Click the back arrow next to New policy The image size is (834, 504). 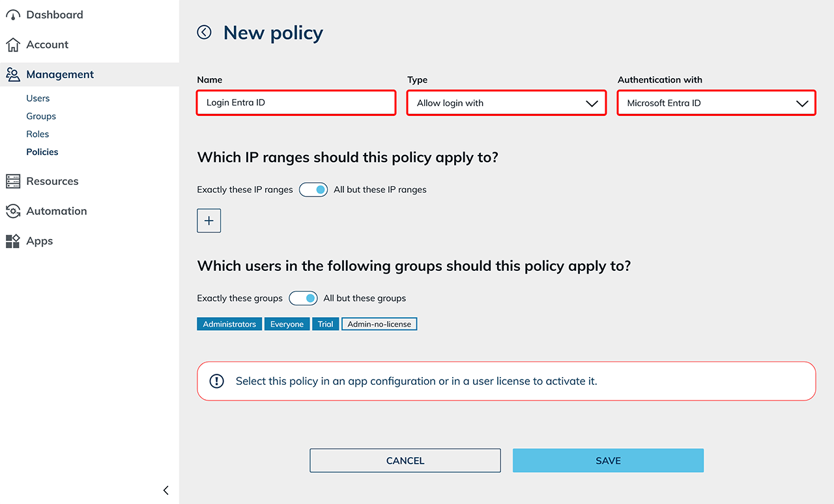point(205,32)
